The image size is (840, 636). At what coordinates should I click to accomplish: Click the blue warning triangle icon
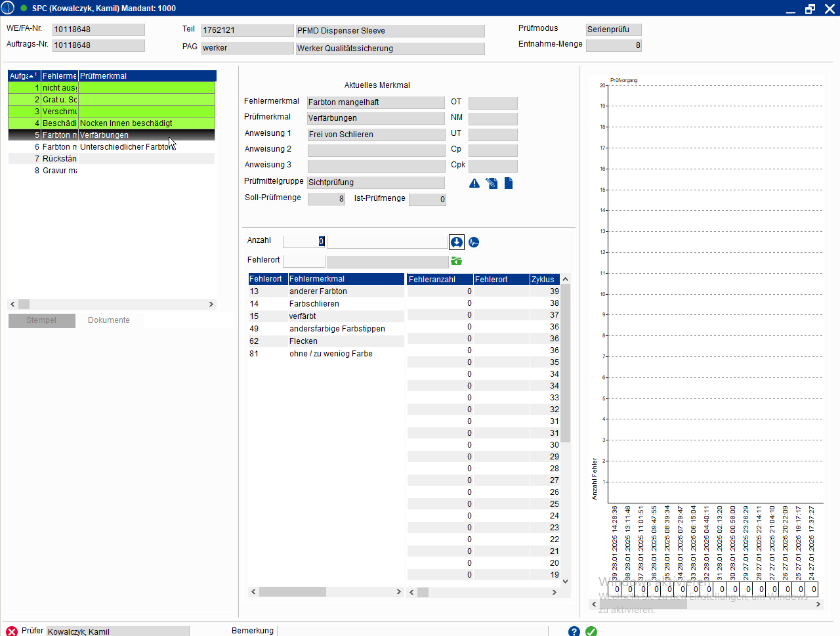coord(474,184)
